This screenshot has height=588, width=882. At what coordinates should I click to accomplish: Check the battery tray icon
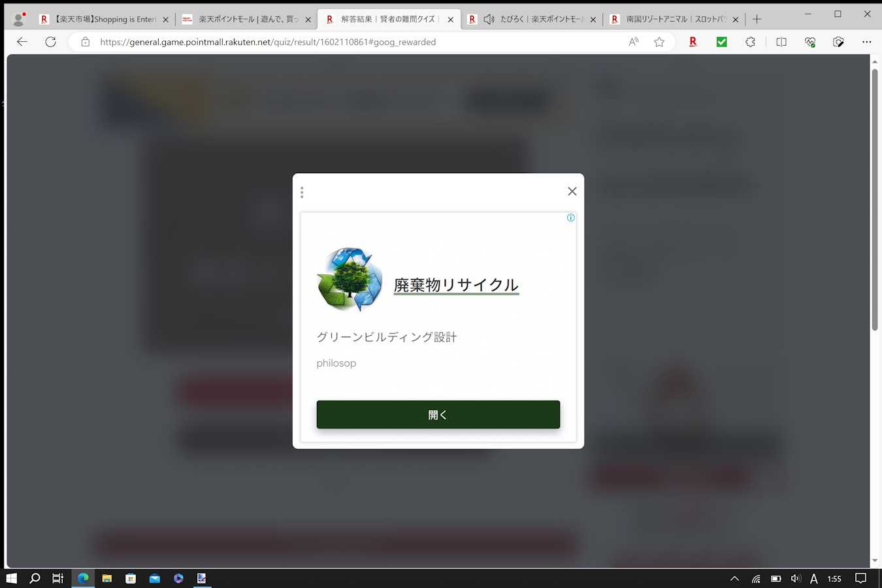click(776, 578)
